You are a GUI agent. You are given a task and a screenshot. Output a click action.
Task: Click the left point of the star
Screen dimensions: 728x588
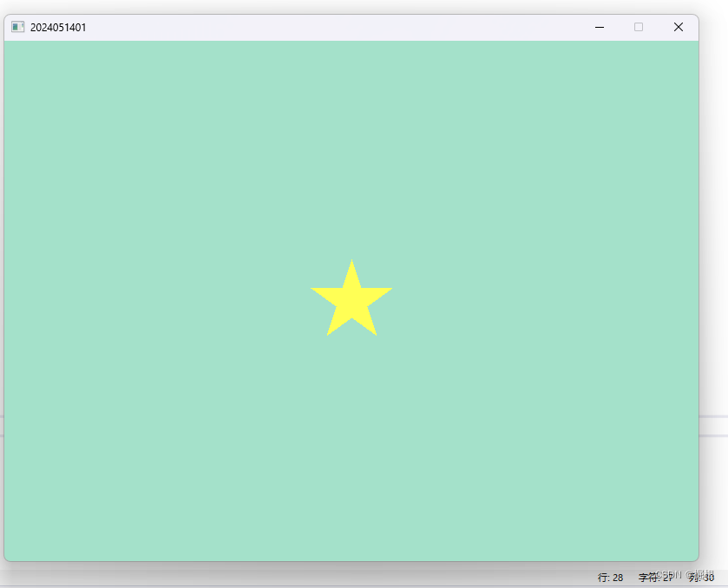[x=312, y=289]
